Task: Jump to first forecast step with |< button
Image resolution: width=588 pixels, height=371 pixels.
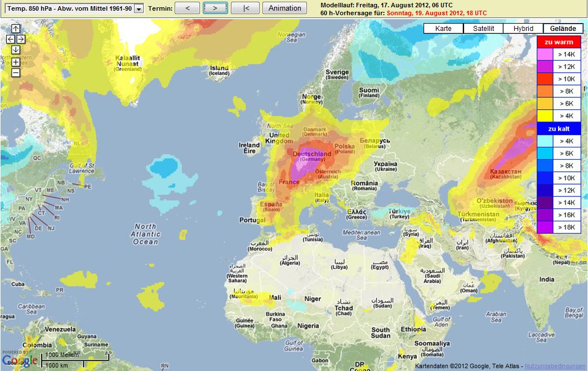Action: (x=245, y=8)
